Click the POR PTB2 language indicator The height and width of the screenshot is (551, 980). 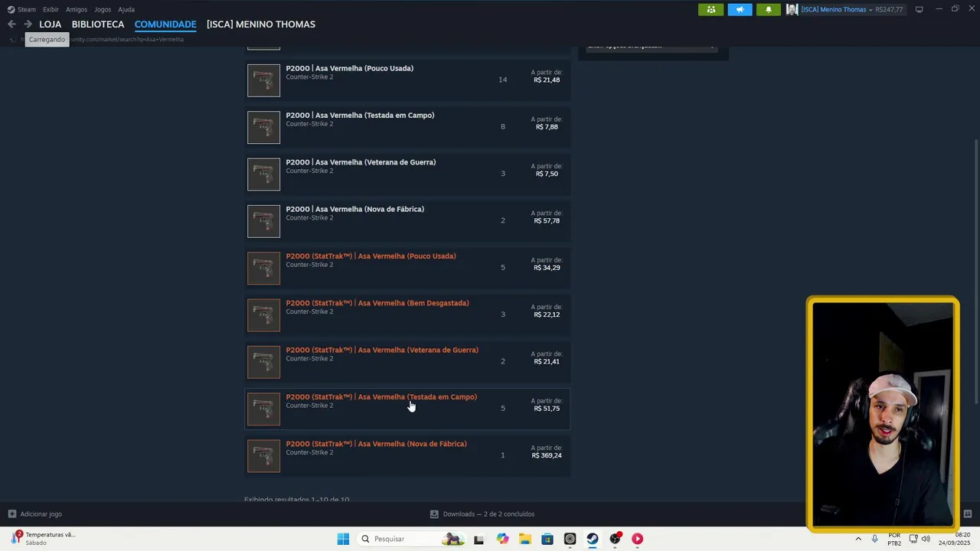pos(894,539)
